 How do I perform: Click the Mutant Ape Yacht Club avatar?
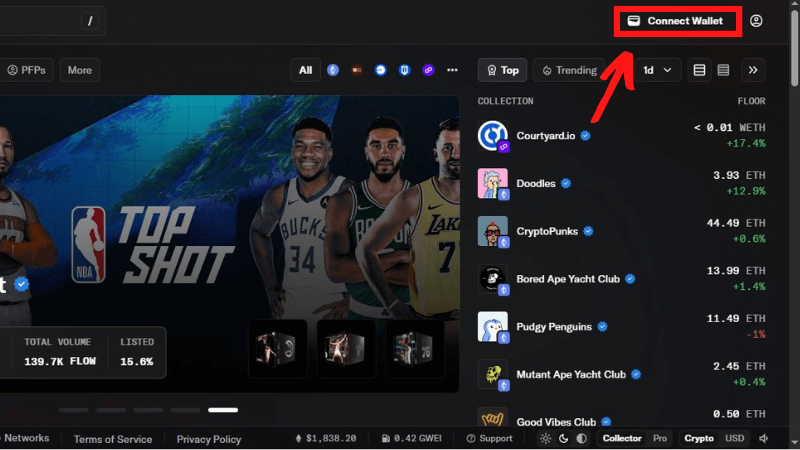(x=493, y=374)
